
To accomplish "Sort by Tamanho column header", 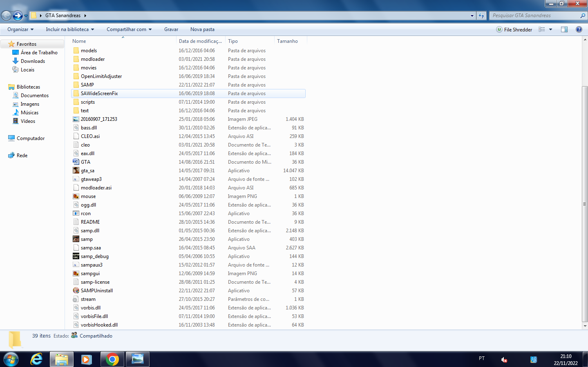I will (291, 41).
